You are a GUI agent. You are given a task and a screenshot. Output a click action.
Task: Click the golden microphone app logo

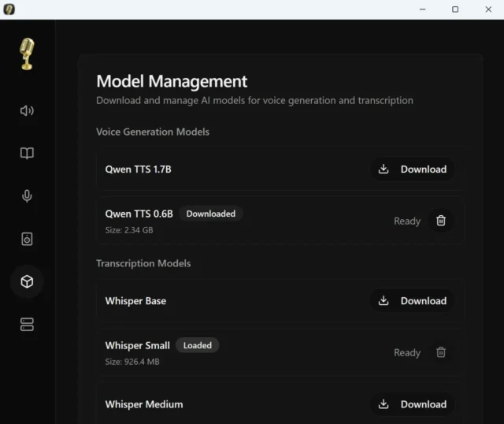tap(27, 54)
